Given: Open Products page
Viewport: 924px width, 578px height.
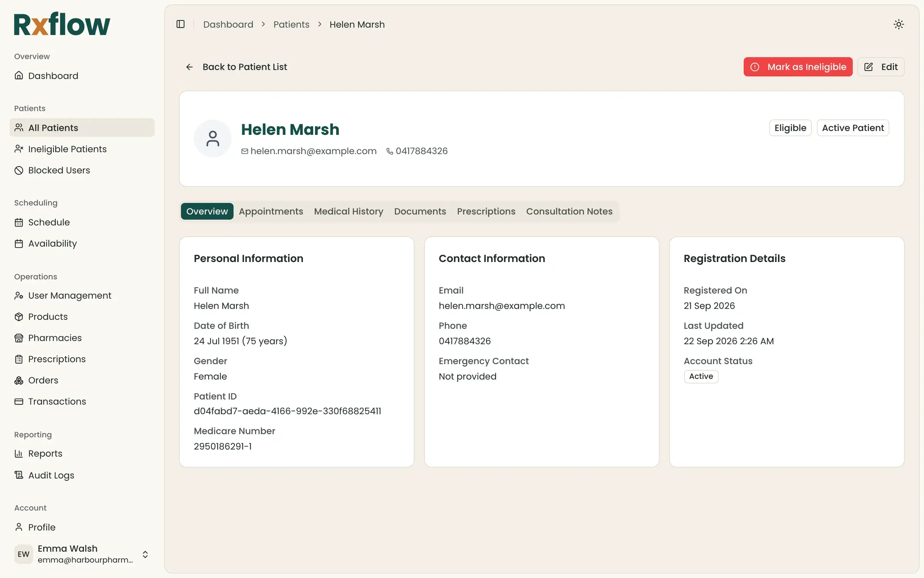Looking at the screenshot, I should point(82,316).
